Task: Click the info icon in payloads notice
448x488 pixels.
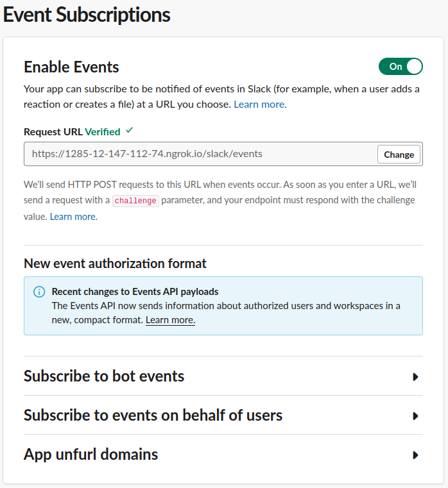Action: point(39,292)
